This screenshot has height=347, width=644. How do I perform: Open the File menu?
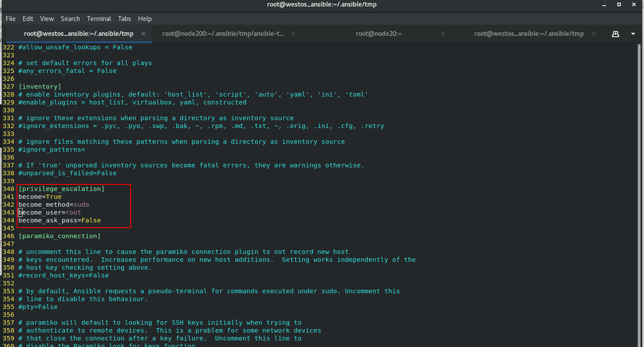point(10,19)
